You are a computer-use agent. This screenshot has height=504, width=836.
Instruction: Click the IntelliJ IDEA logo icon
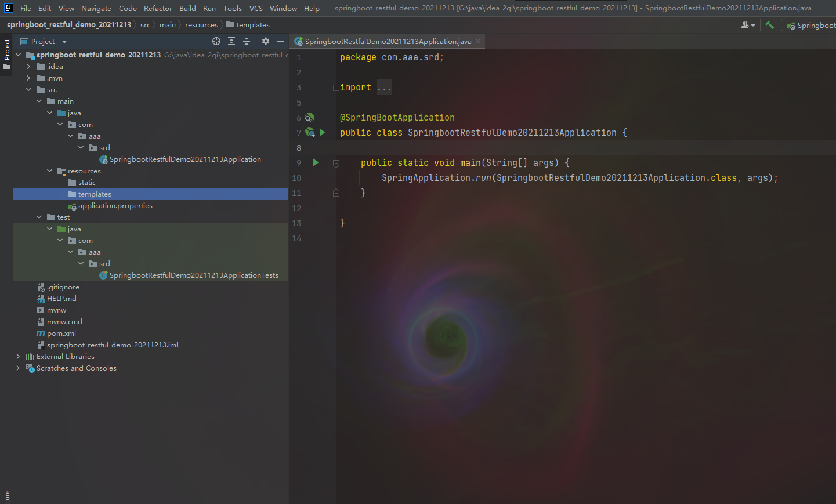pyautogui.click(x=8, y=8)
